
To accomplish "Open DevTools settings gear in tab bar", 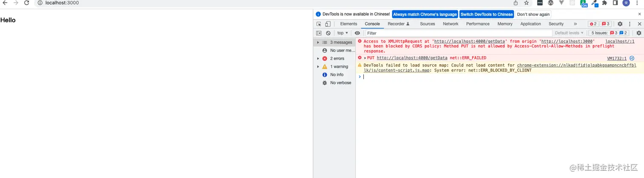I will [x=620, y=24].
